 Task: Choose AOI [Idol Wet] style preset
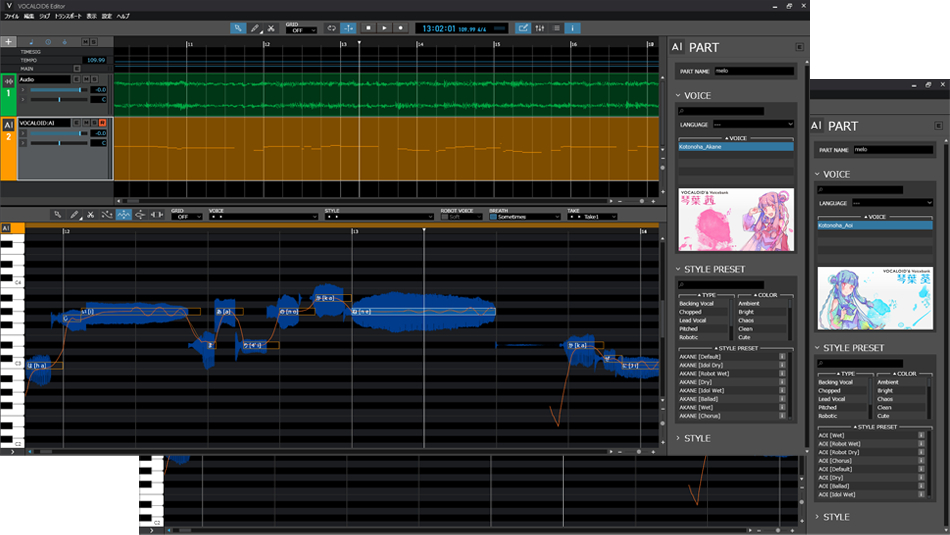[868, 495]
